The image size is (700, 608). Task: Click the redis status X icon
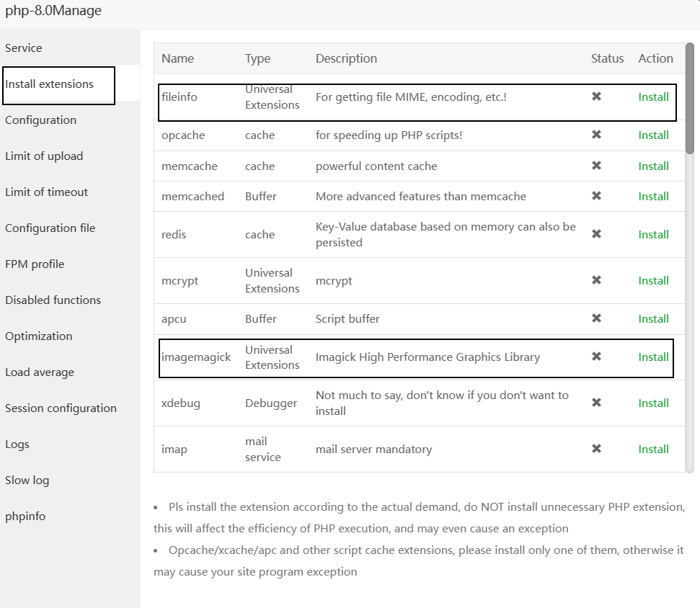pyautogui.click(x=596, y=234)
